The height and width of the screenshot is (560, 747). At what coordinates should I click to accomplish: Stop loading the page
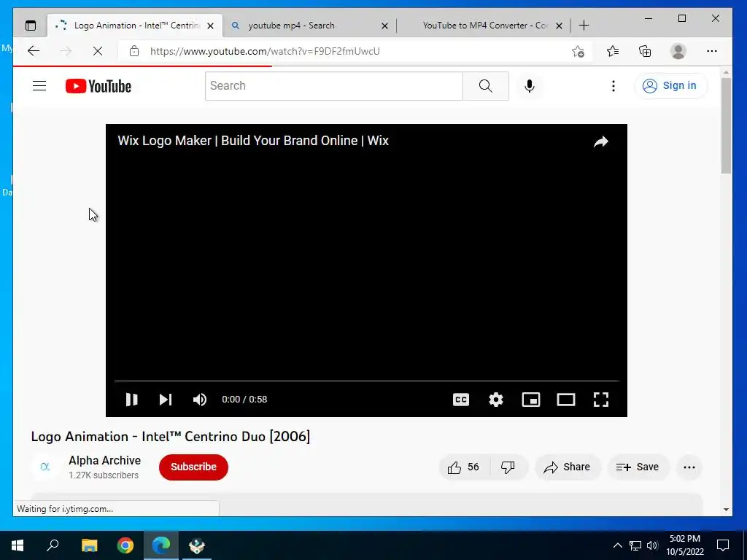(x=98, y=51)
